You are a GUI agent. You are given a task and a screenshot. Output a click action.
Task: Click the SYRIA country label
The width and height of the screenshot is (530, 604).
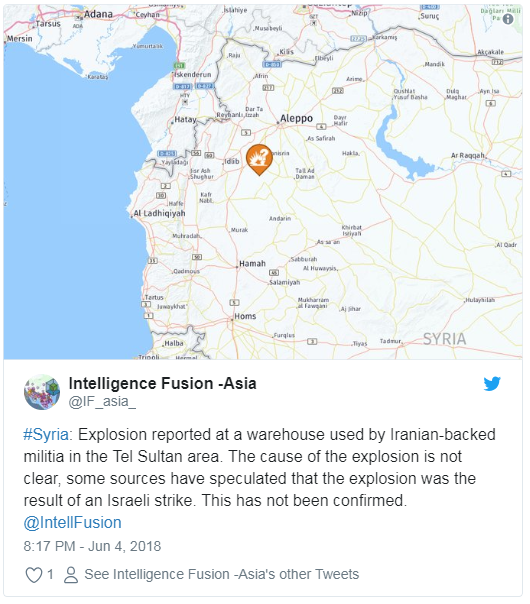(x=444, y=339)
